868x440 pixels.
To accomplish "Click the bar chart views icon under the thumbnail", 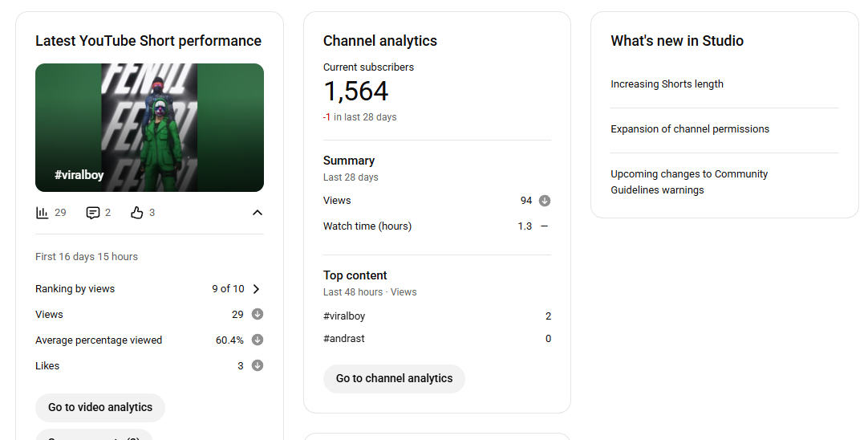I will pyautogui.click(x=43, y=213).
